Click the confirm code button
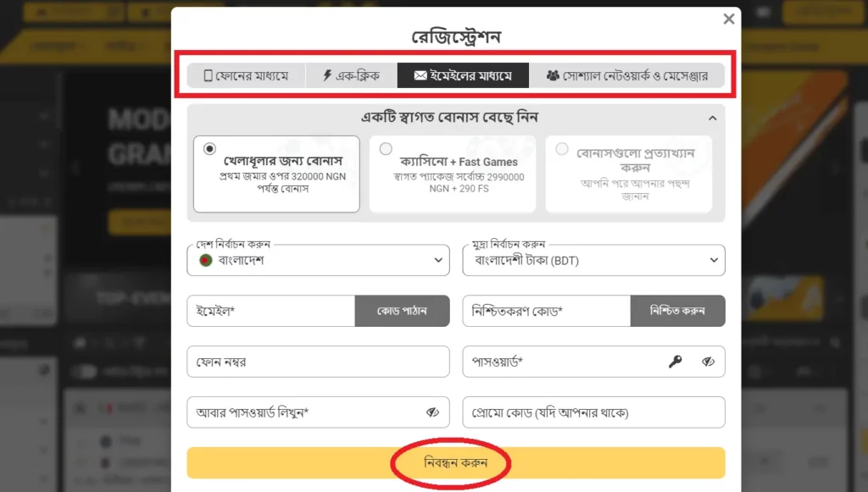 coord(678,311)
